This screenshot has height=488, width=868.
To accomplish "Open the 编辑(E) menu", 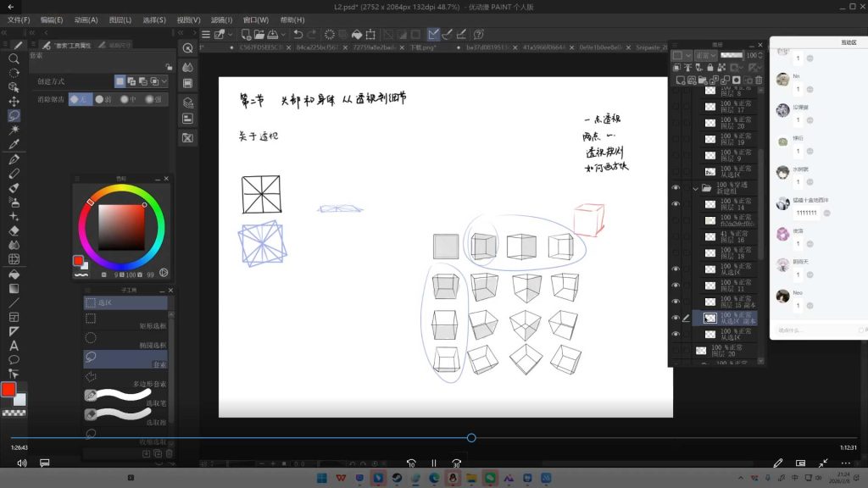I will tap(52, 20).
